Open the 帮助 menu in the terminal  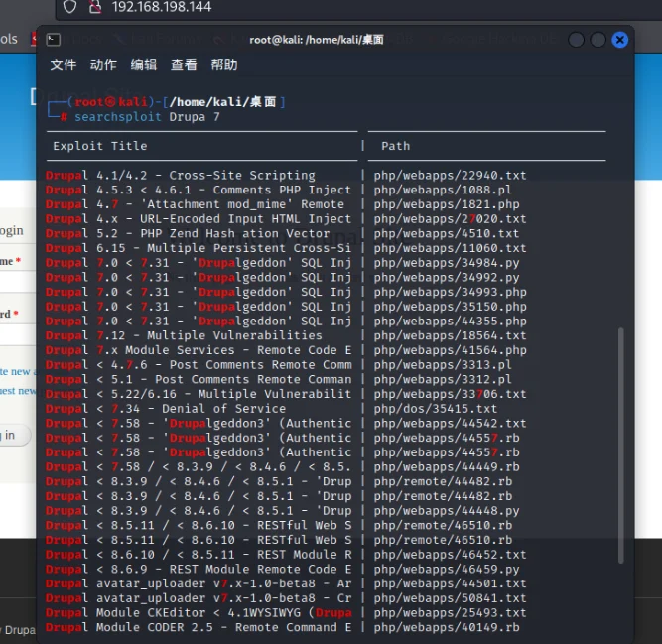(x=224, y=64)
